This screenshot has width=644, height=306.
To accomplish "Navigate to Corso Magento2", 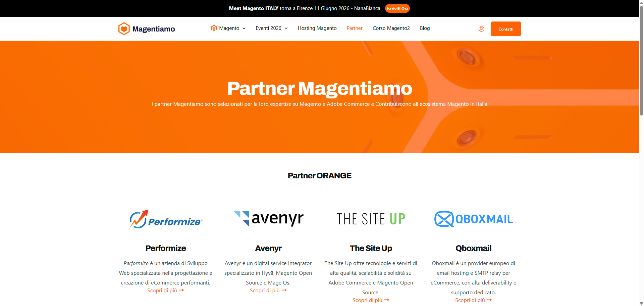I will click(391, 28).
